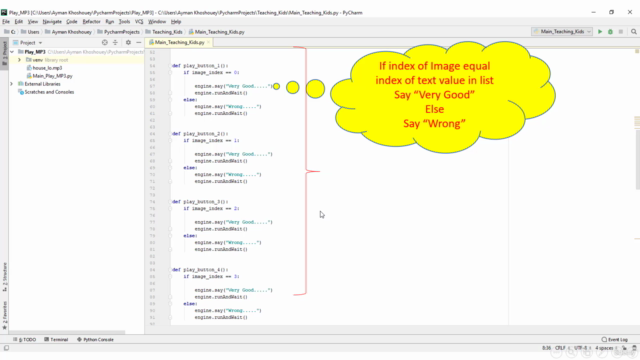Open the Help menu
640x360 pixels.
tap(176, 22)
